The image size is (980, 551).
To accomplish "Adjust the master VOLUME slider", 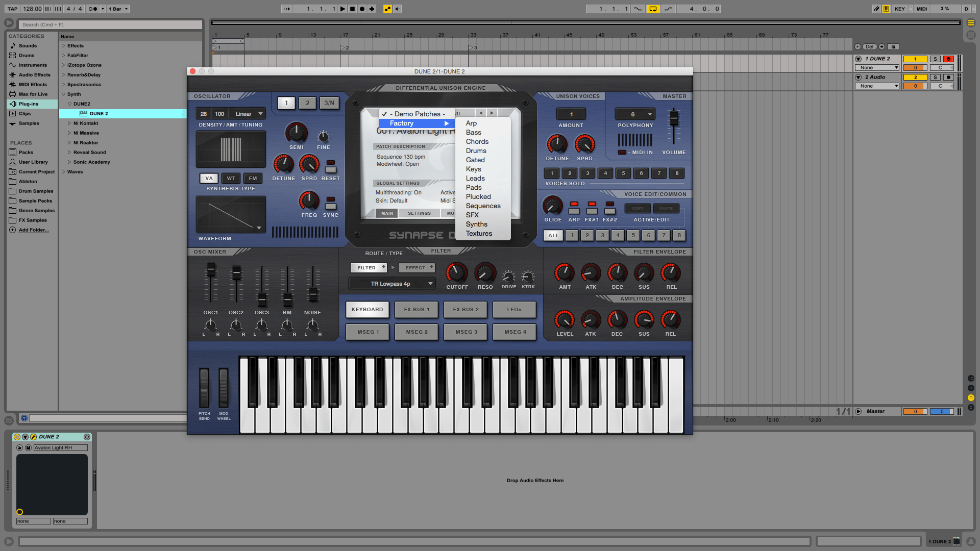I will coord(674,118).
